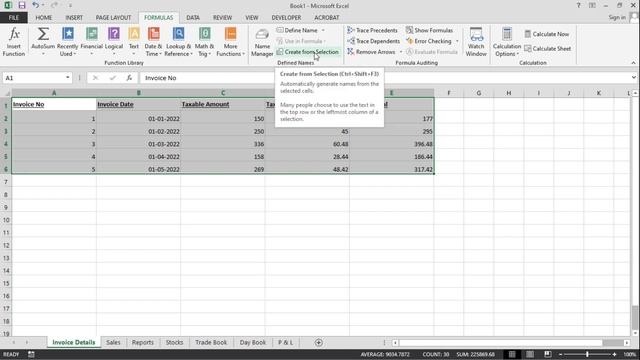640x360 pixels.
Task: Collapse the ribbon
Action: pos(633,63)
